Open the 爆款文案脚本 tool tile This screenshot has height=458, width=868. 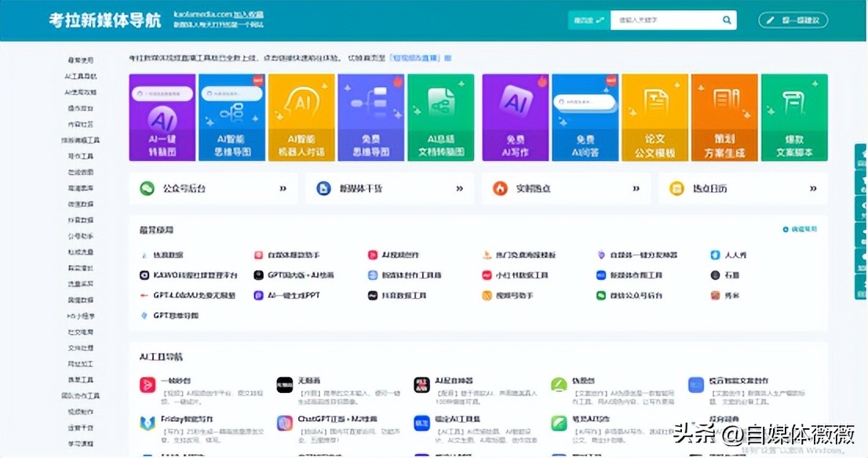coord(795,118)
